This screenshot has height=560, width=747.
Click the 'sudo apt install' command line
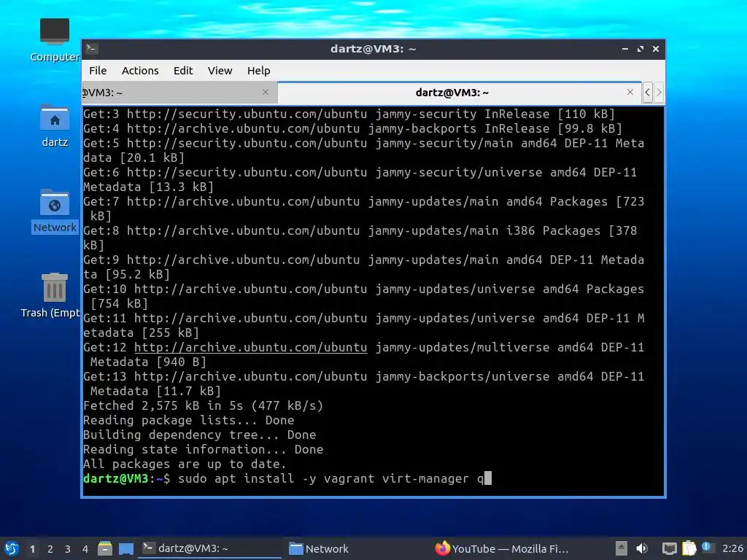330,478
